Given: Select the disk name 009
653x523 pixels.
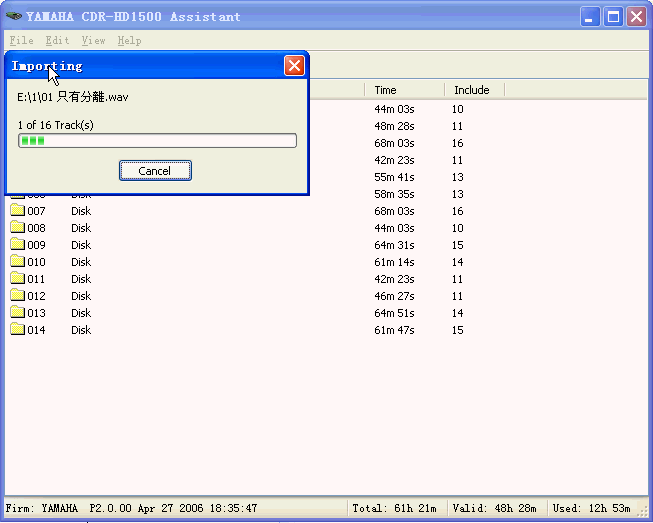Looking at the screenshot, I should (x=36, y=245).
